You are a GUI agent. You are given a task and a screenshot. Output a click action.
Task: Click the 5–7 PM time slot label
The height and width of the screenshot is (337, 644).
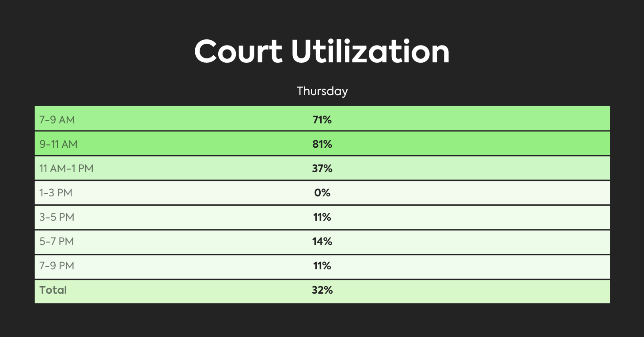point(57,241)
